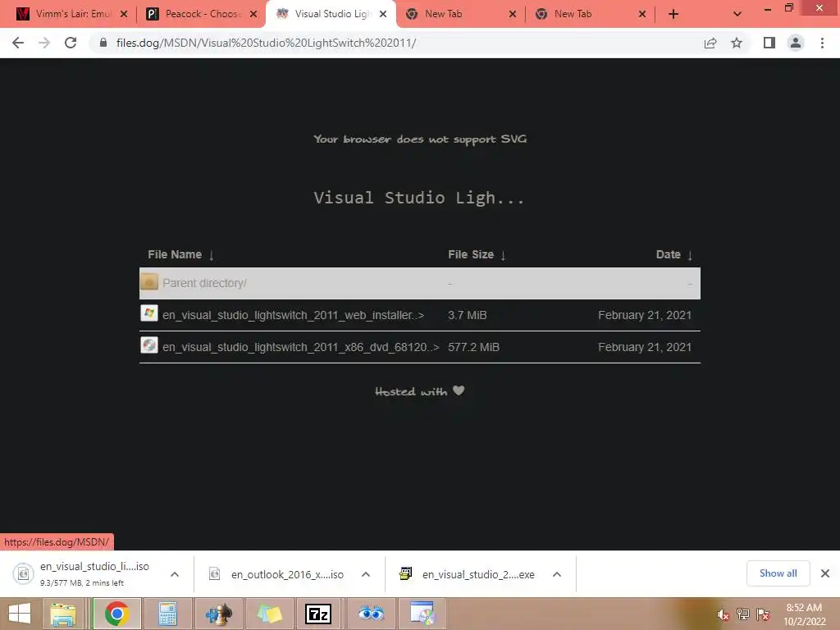Close the Vimm's Lair tab
This screenshot has width=840, height=630.
pos(124,14)
